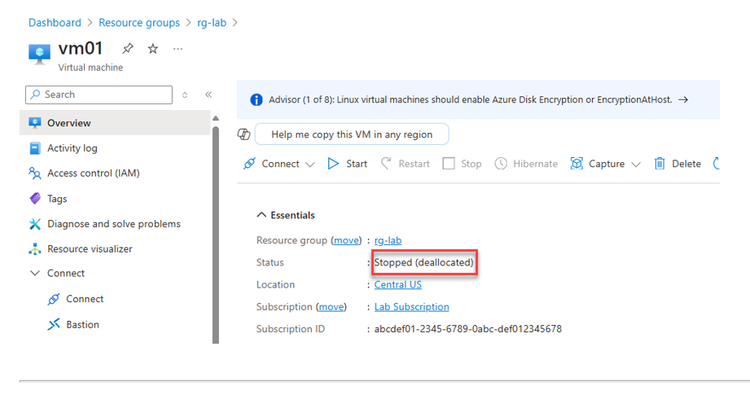Click the sidebar scroll up arrow

click(x=216, y=118)
